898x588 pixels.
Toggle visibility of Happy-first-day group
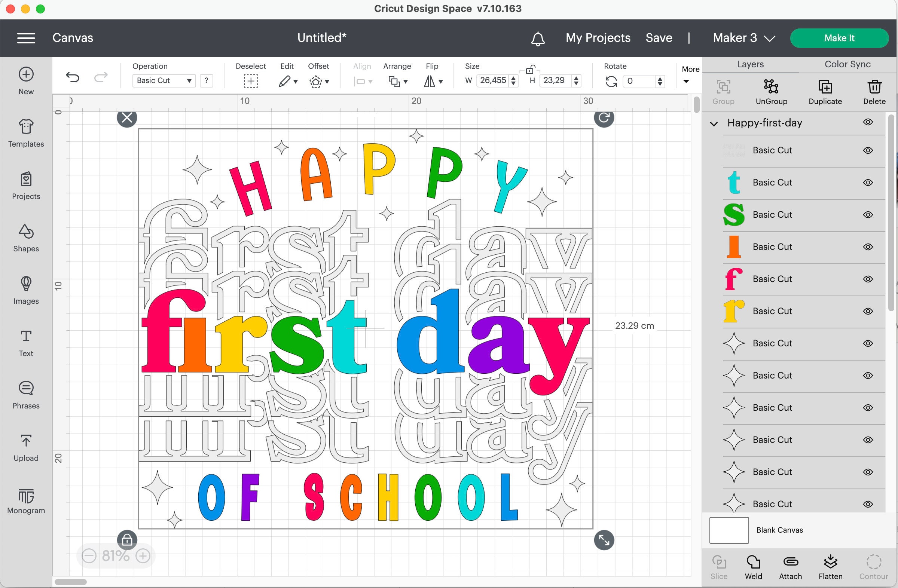[x=868, y=122]
